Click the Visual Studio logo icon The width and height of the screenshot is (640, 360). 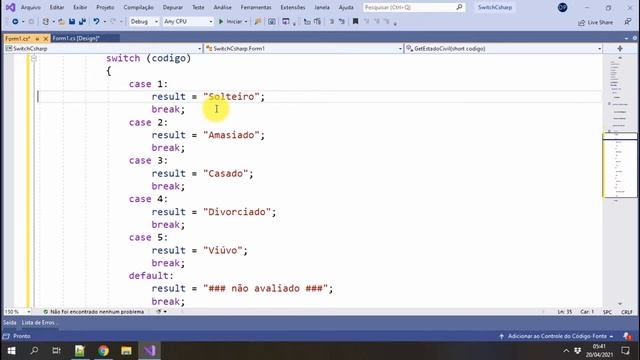coord(10,7)
